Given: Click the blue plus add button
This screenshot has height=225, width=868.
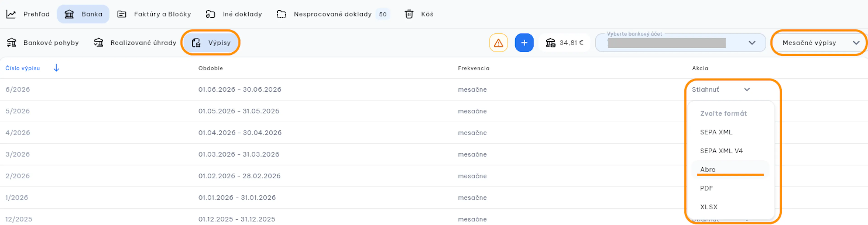Looking at the screenshot, I should (524, 43).
